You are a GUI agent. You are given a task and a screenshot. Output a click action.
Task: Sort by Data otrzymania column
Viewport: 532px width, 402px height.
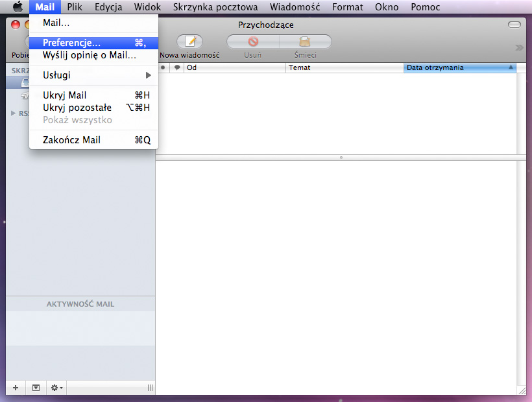click(460, 67)
